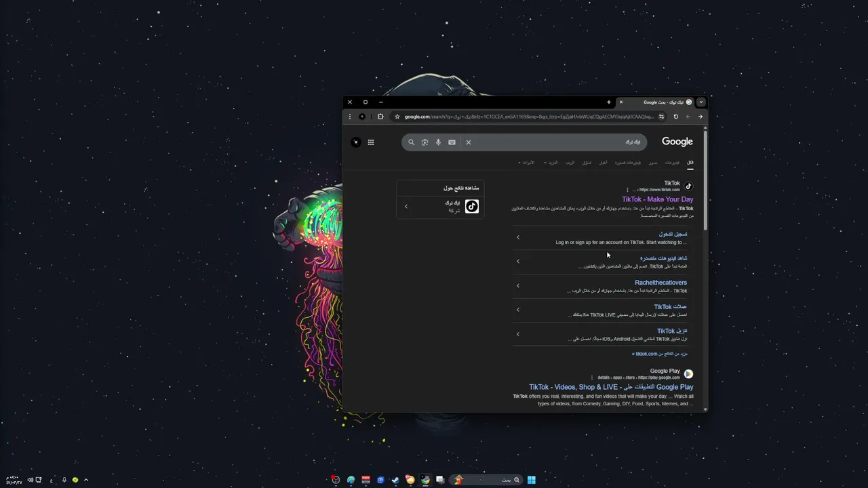Go forward in browser history
Screen dimensions: 868x488
pos(688,117)
